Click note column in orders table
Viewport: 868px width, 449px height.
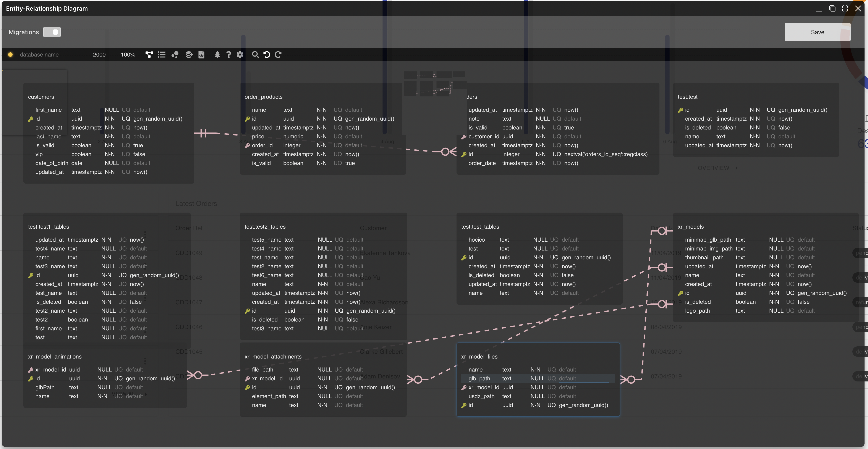(474, 119)
